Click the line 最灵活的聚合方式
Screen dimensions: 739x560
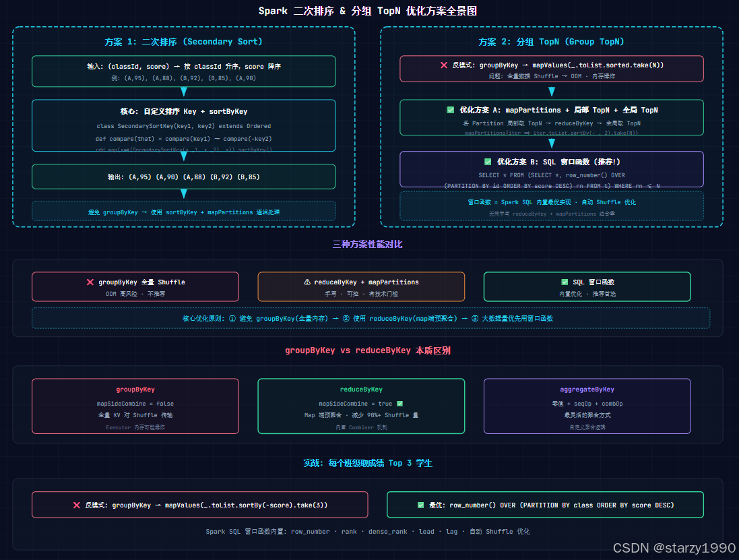tap(587, 415)
